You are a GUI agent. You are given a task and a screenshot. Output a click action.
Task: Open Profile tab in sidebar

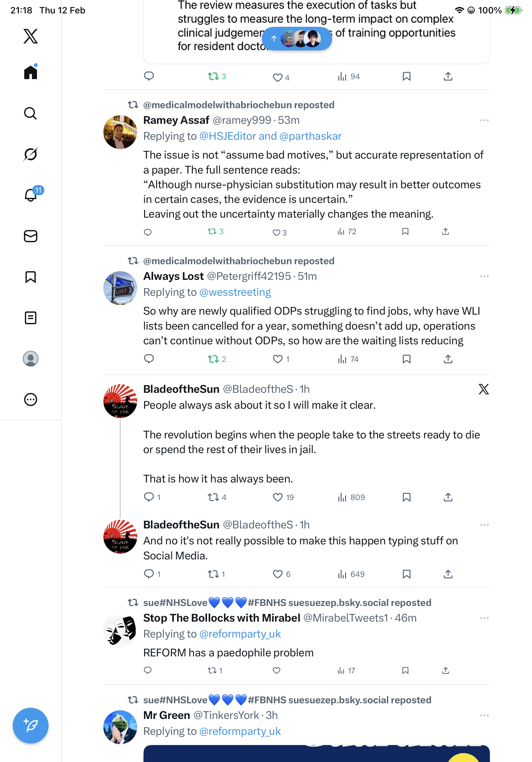tap(31, 358)
